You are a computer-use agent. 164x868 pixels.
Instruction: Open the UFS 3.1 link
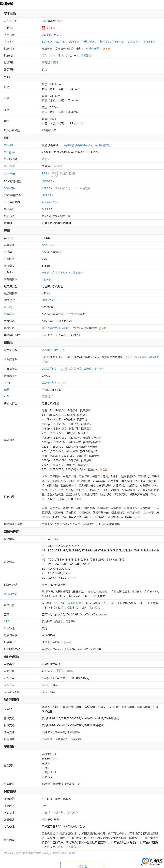47,195
